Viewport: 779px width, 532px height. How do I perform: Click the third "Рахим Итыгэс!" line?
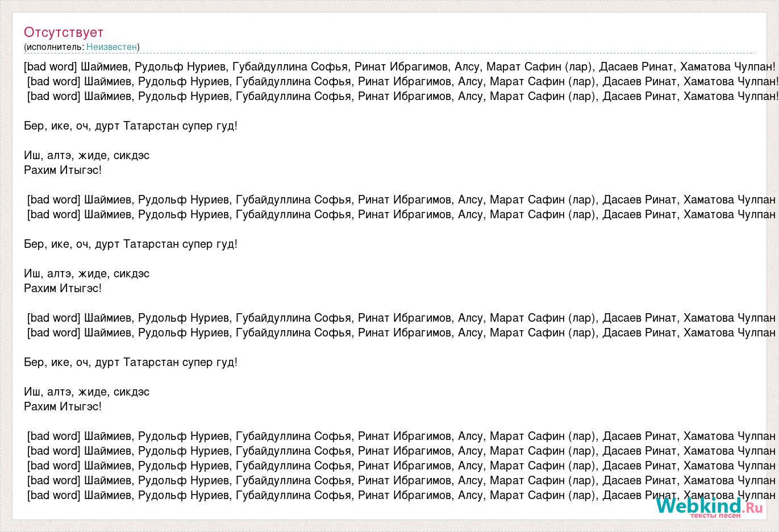(63, 406)
